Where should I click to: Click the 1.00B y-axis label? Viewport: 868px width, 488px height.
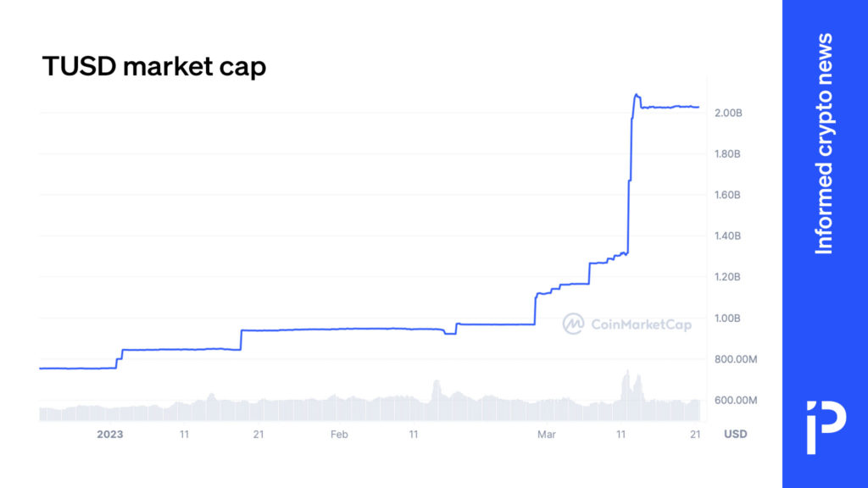click(x=727, y=319)
